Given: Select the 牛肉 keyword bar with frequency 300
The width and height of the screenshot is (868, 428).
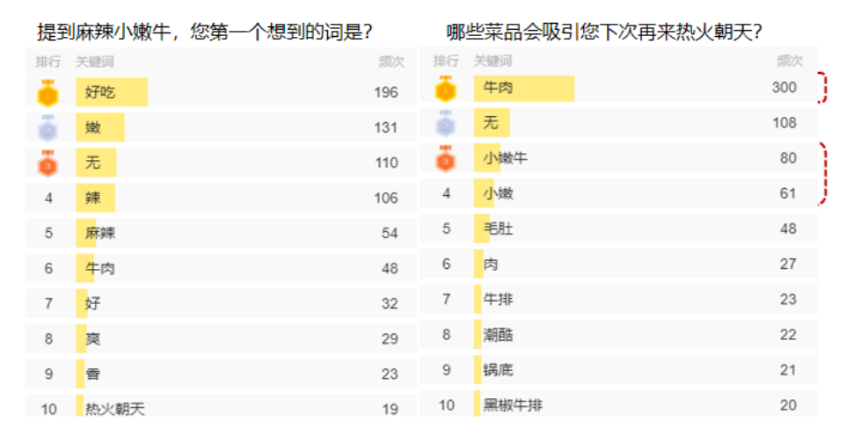Looking at the screenshot, I should tap(523, 89).
